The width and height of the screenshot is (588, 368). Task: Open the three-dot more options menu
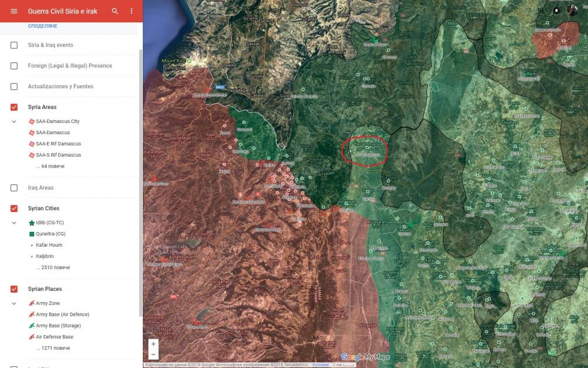[x=131, y=11]
